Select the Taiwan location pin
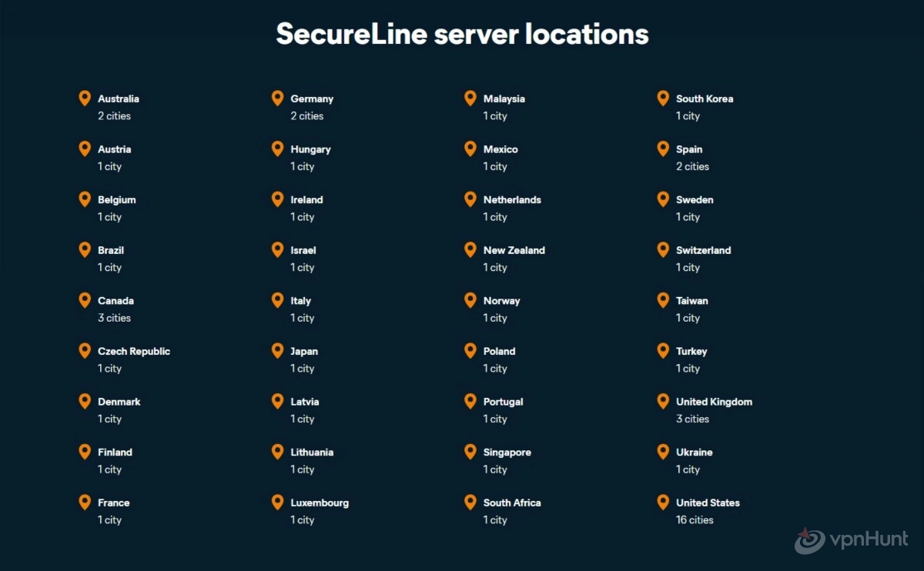Image resolution: width=924 pixels, height=571 pixels. 662,300
